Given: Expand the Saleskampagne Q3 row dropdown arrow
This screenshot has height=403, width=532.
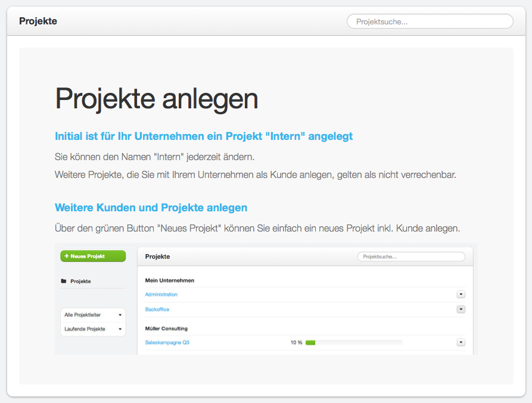Looking at the screenshot, I should [461, 342].
